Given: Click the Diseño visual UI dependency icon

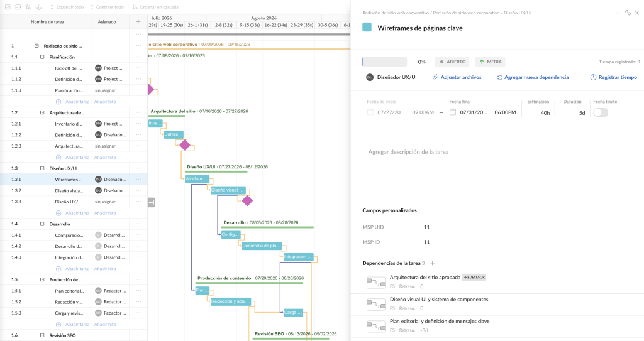Looking at the screenshot, I should 376,304.
